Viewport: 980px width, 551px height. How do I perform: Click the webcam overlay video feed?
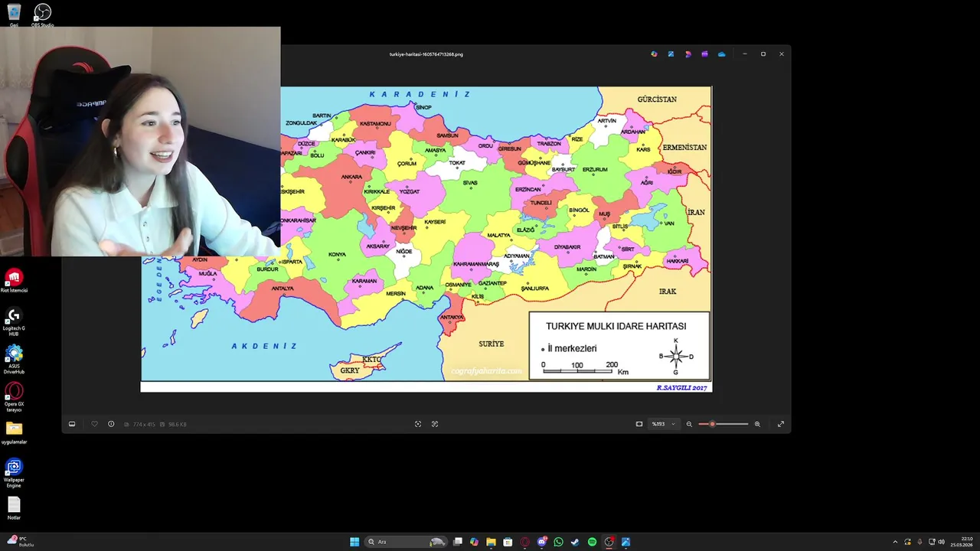140,142
